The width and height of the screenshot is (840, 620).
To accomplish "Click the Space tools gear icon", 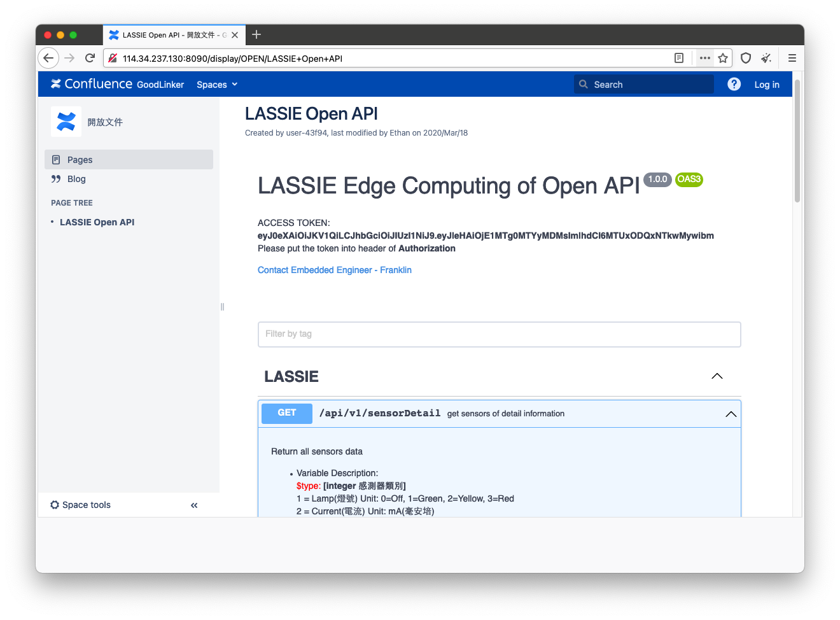I will [55, 505].
